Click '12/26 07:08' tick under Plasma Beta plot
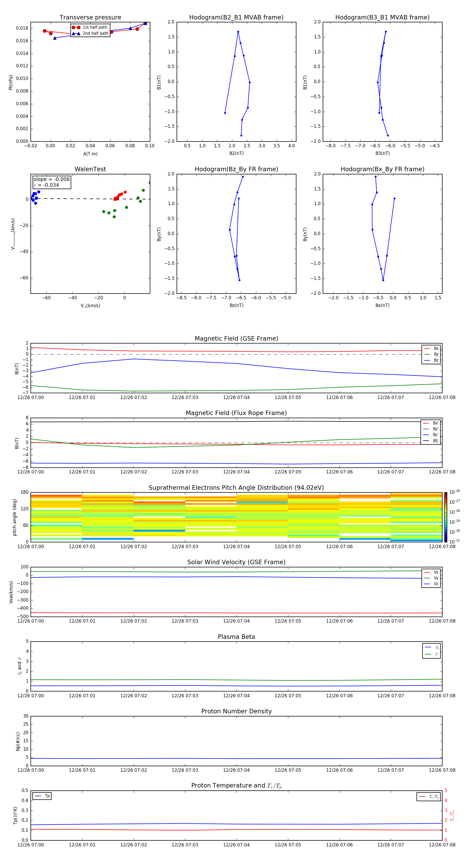473x868 pixels. coord(442,695)
